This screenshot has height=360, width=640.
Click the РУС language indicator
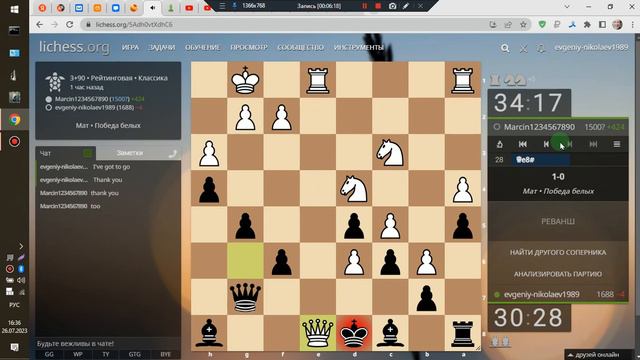coord(14,305)
